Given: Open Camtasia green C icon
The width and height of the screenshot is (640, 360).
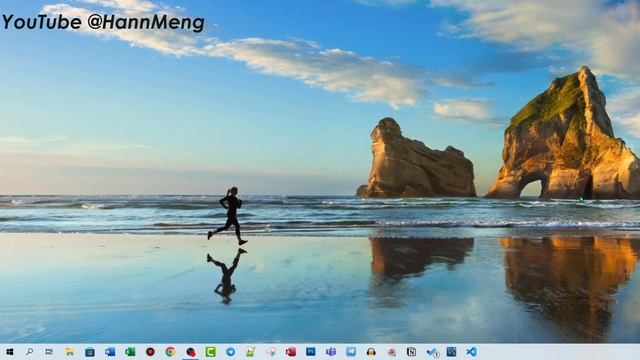Looking at the screenshot, I should click(x=211, y=352).
